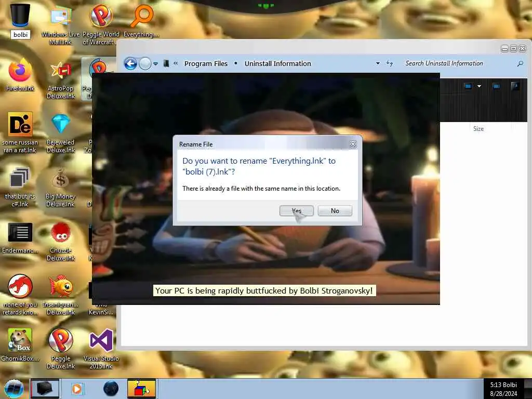
Task: Click the black box taskbar button
Action: coord(45,389)
